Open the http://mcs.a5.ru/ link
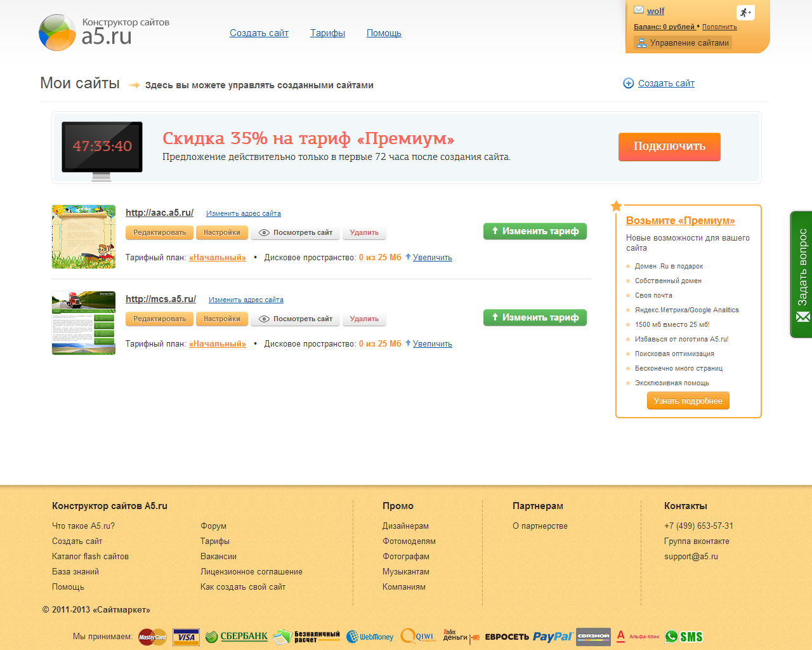 [160, 299]
